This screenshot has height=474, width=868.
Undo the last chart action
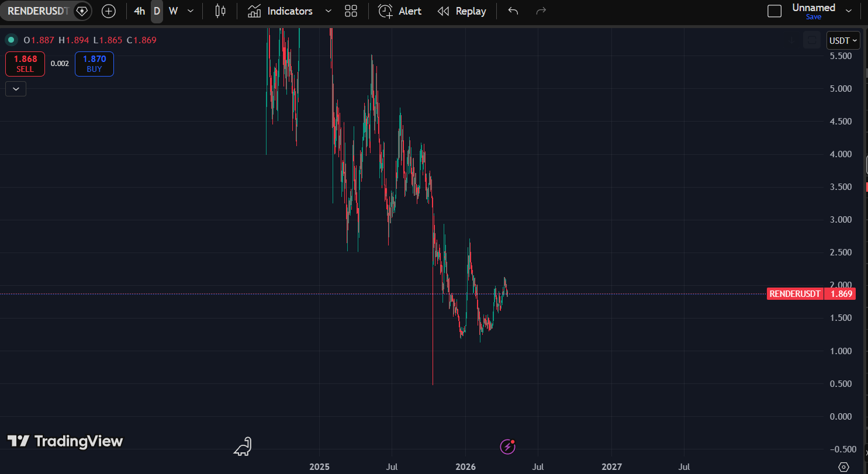513,11
